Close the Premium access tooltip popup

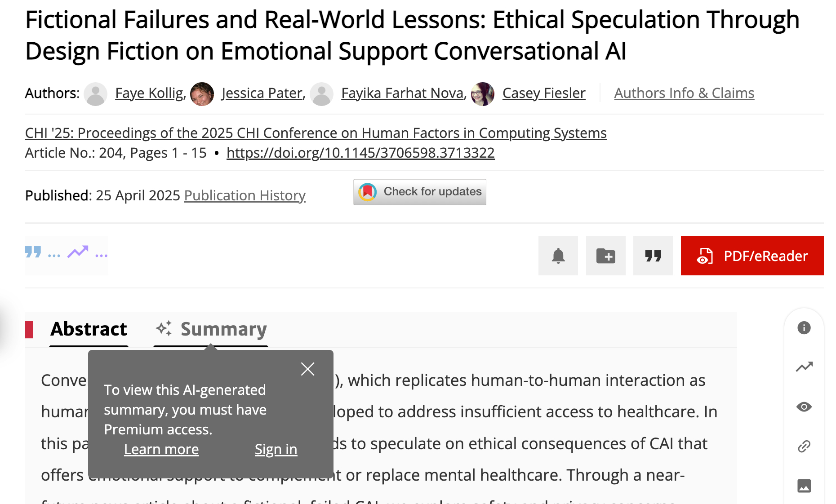307,369
